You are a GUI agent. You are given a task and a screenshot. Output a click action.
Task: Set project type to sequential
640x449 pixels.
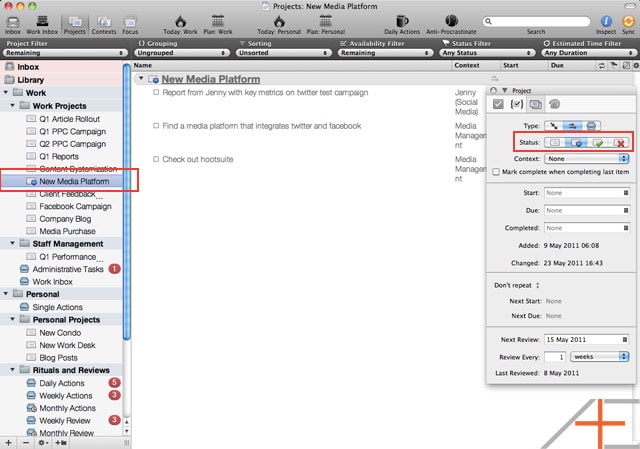pyautogui.click(x=572, y=126)
